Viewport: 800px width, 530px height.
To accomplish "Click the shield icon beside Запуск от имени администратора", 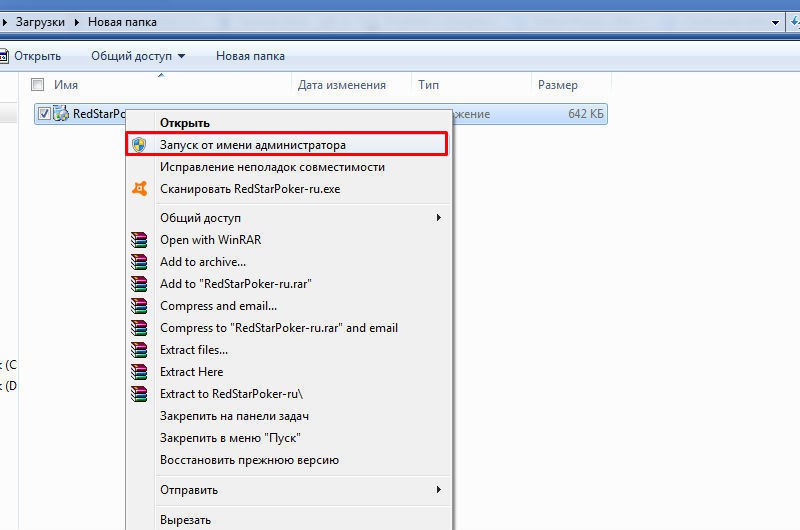I will [x=140, y=145].
